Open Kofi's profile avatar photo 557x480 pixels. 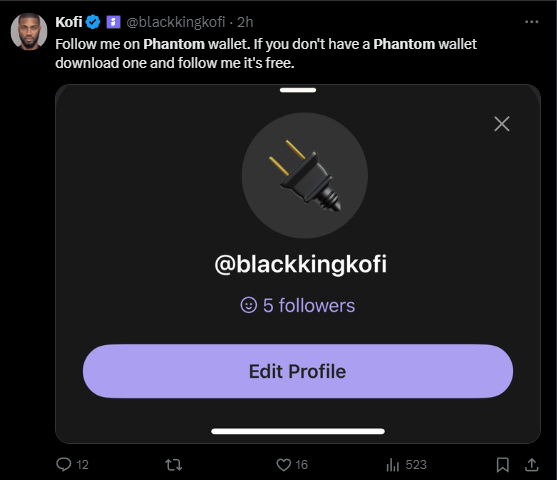point(29,31)
